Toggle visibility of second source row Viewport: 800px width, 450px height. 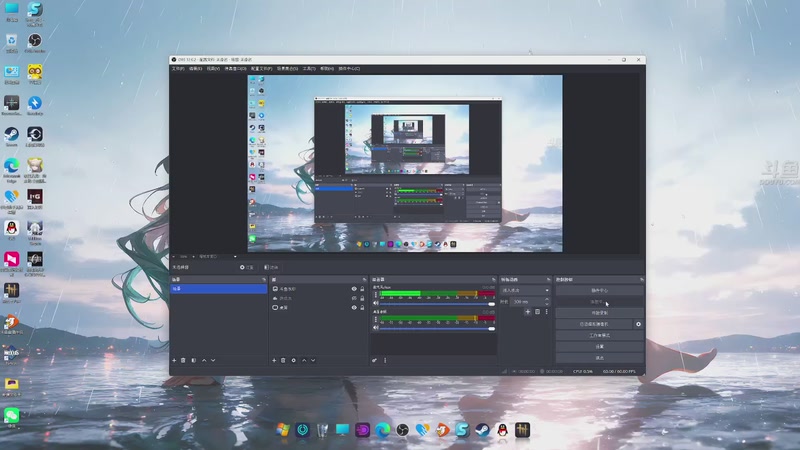pos(354,298)
